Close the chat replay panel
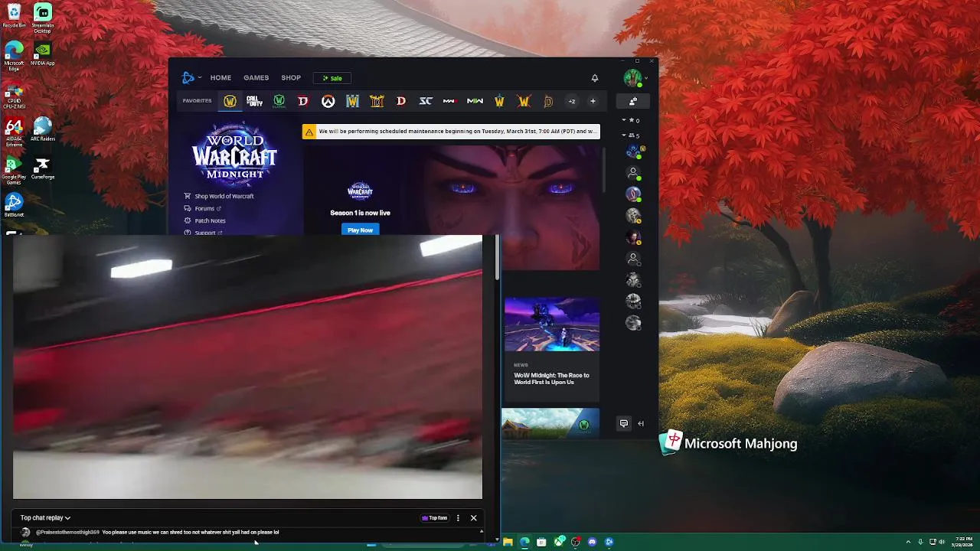Viewport: 980px width, 551px height. [x=473, y=518]
